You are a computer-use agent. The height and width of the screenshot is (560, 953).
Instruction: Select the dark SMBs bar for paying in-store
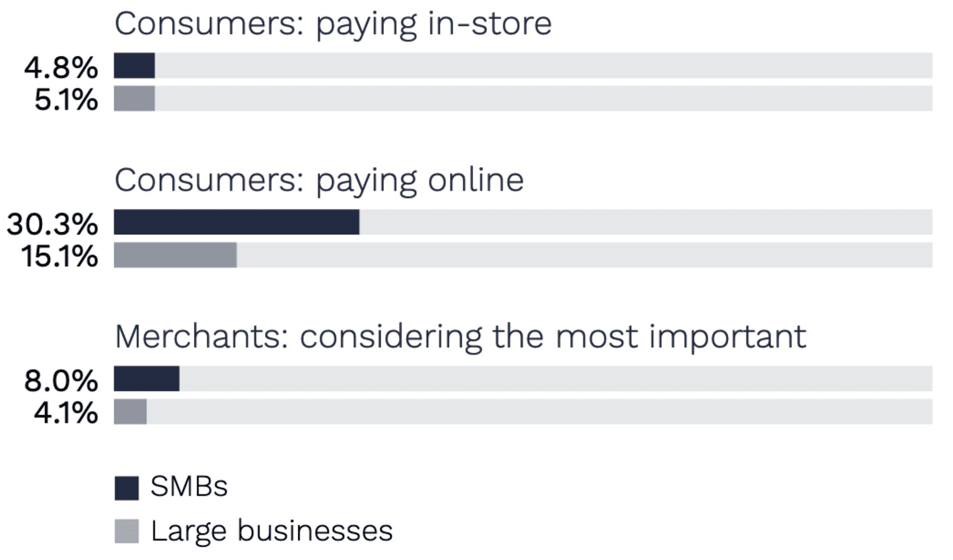(134, 65)
